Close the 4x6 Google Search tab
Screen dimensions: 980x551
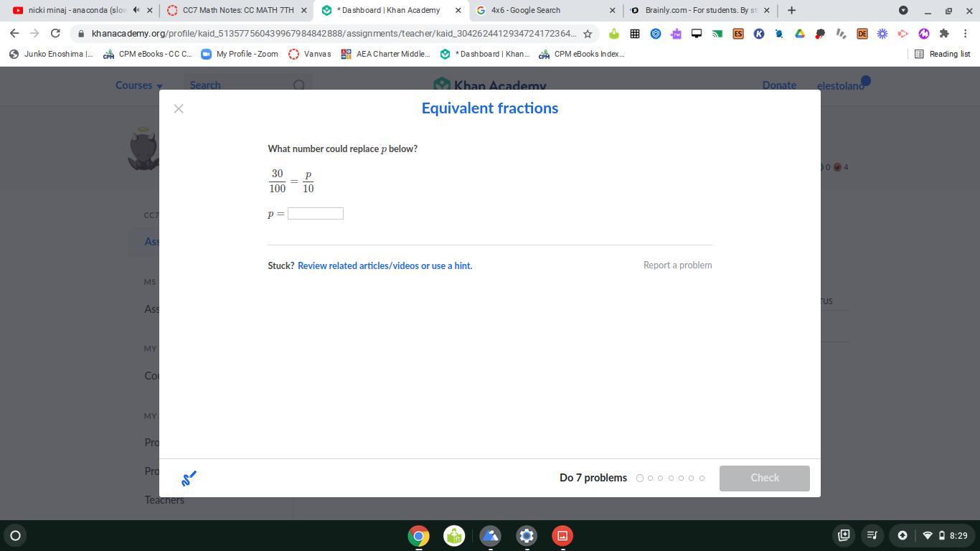point(612,10)
